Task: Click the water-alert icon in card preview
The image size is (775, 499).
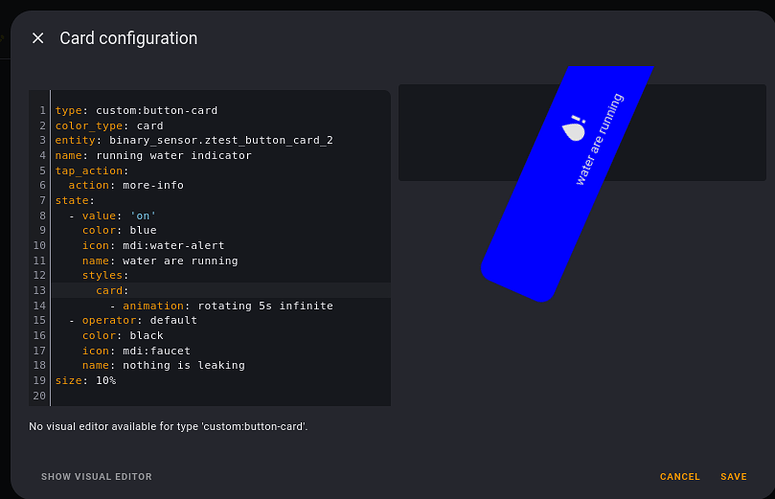Action: tap(574, 128)
